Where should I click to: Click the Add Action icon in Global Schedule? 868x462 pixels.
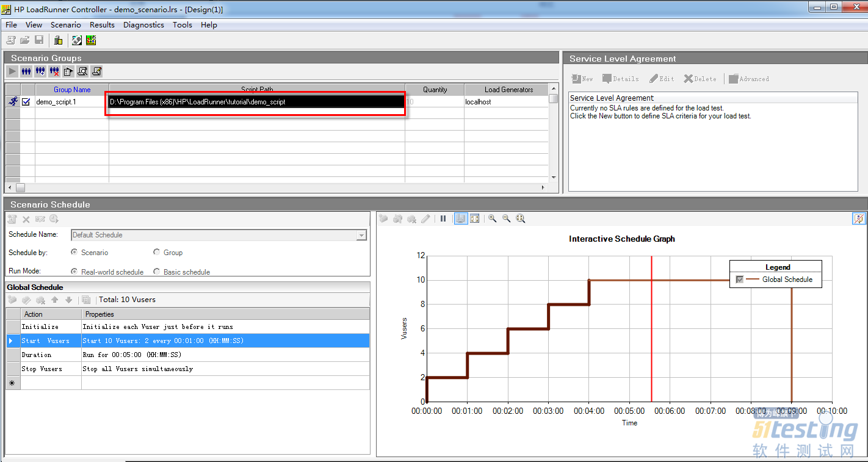[x=12, y=300]
